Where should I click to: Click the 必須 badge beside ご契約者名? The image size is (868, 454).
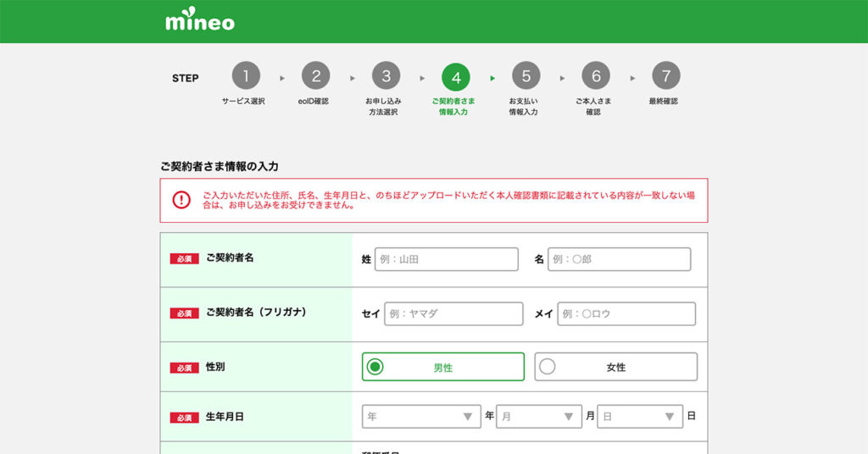pyautogui.click(x=184, y=259)
